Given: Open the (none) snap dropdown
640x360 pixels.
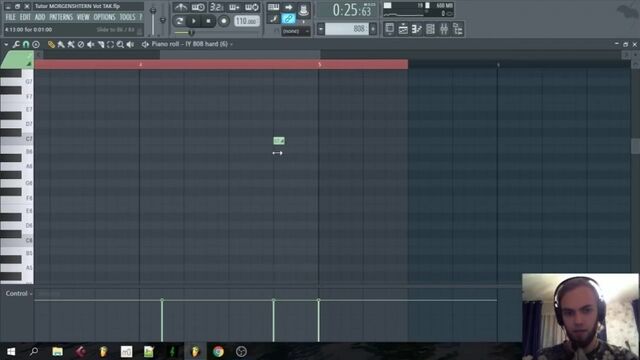Looking at the screenshot, I should pyautogui.click(x=296, y=31).
